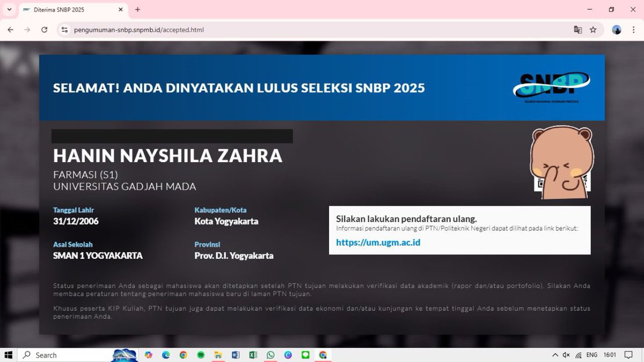The image size is (644, 362).
Task: Show hidden system tray icons chevron
Action: tap(555, 355)
